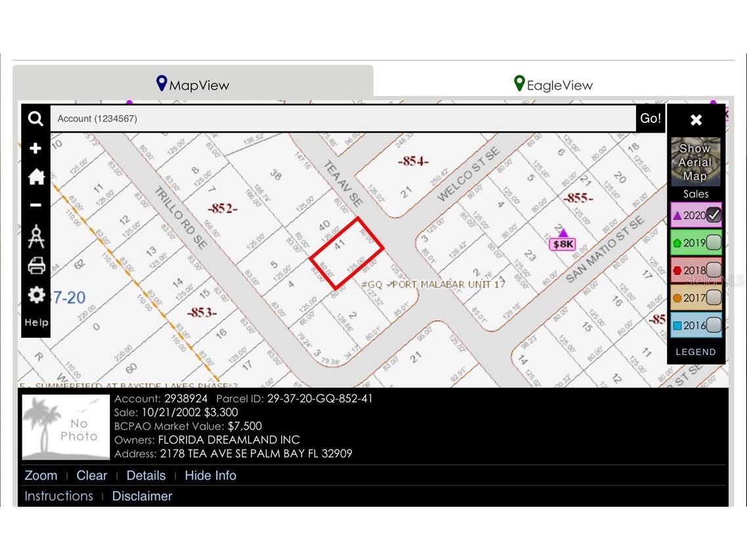Zoom out with the minus tool
Image resolution: width=747 pixels, height=560 pixels.
coord(35,206)
